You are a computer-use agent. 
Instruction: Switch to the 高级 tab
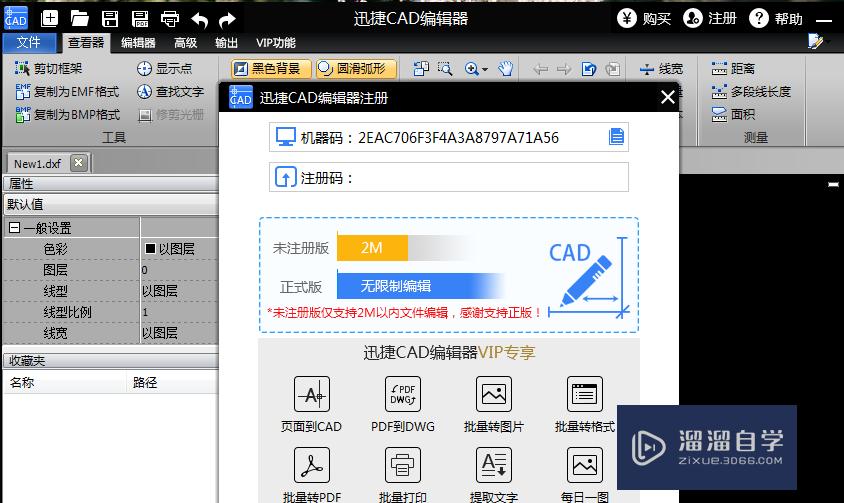point(186,43)
